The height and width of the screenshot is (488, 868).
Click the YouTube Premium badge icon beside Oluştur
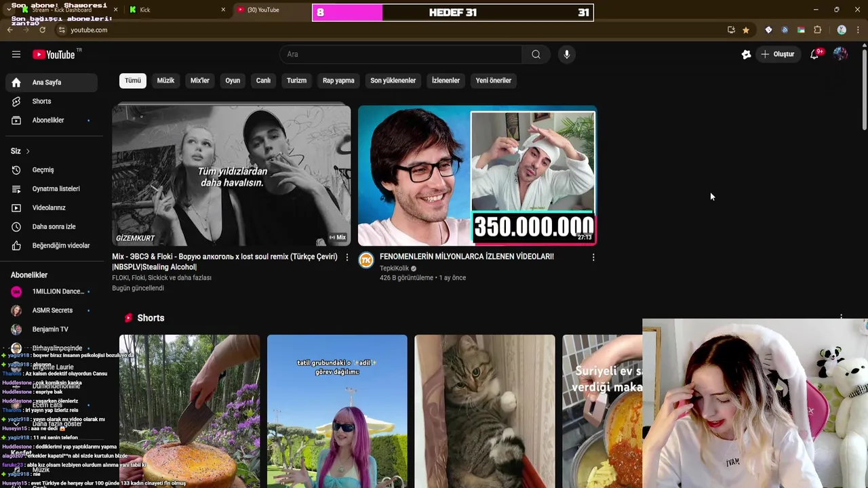coord(747,54)
